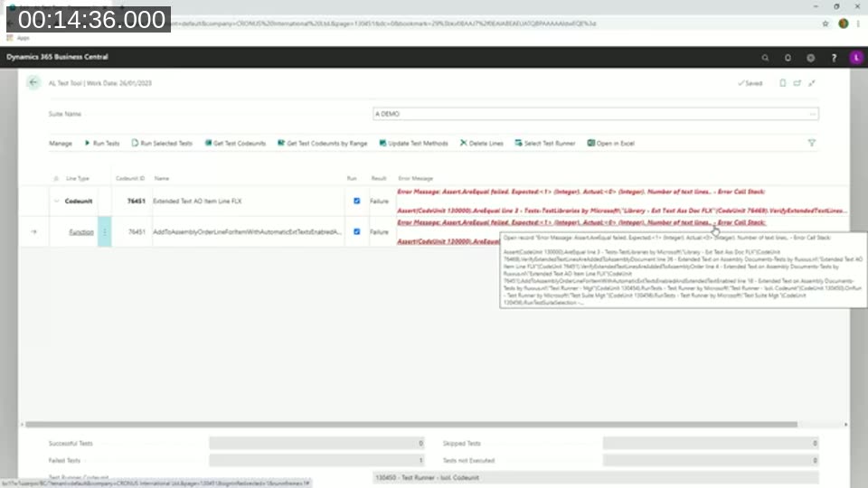Screen dimensions: 868x488
Task: Collapse the Codeunit 76451 row
Action: click(x=56, y=201)
